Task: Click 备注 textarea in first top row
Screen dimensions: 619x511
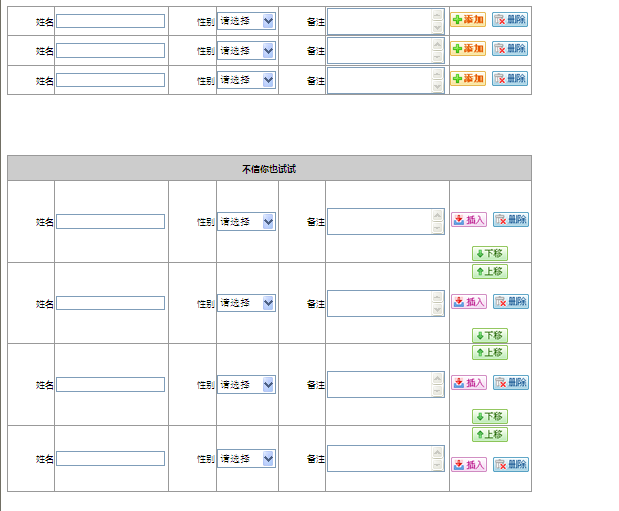Action: [x=380, y=21]
